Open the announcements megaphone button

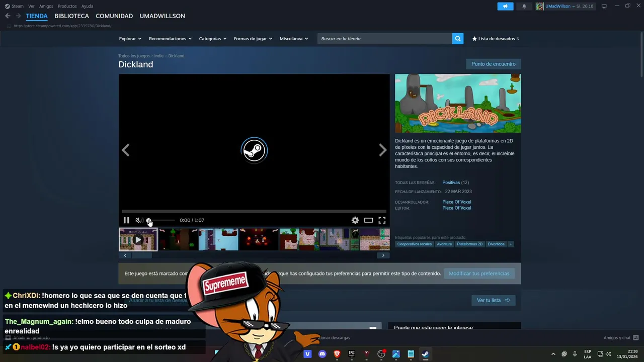coord(505,6)
